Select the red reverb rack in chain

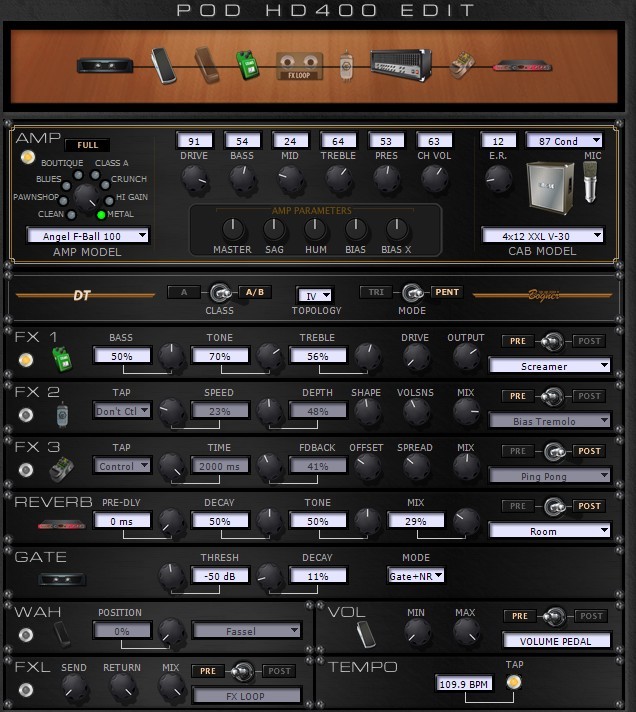(x=522, y=67)
